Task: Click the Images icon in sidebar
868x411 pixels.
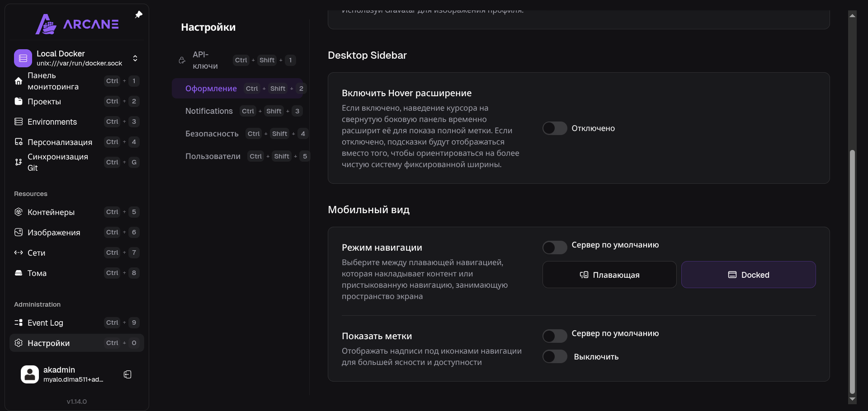Action: (19, 232)
